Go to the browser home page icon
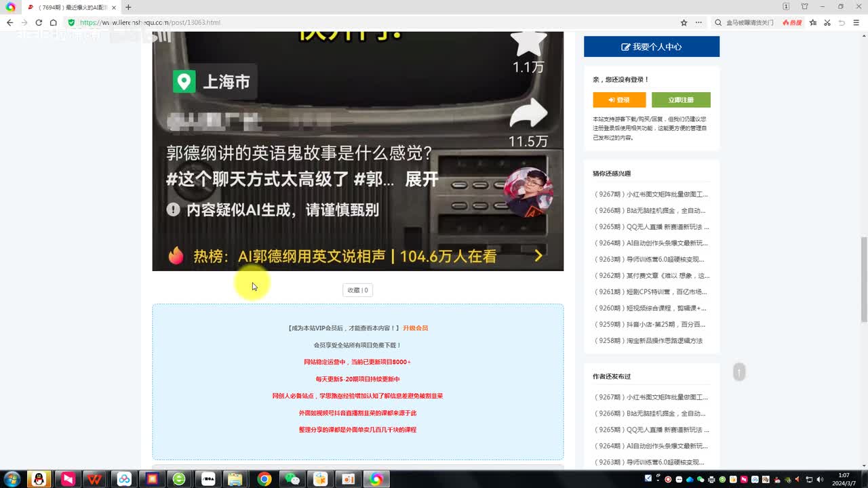 click(54, 22)
